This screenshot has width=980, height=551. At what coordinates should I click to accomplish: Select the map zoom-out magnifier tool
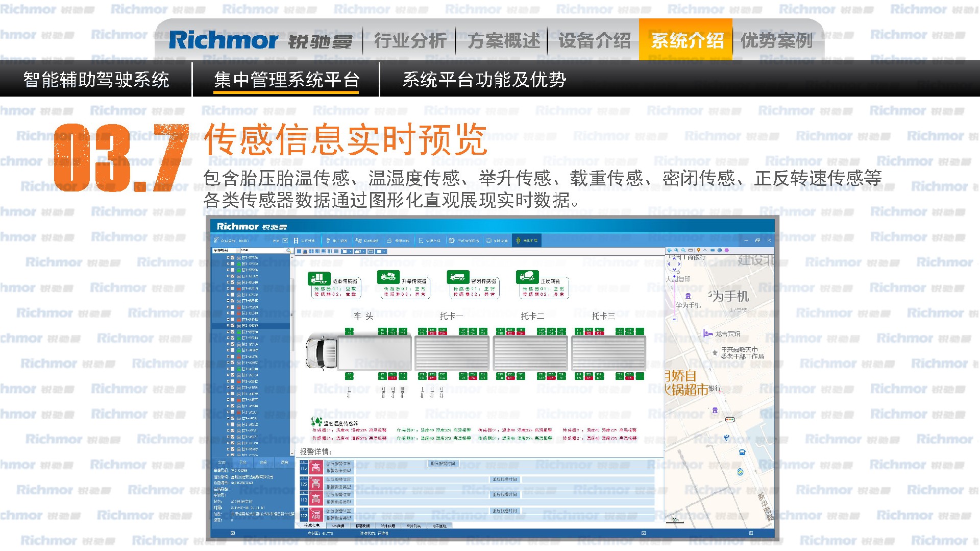tap(683, 250)
